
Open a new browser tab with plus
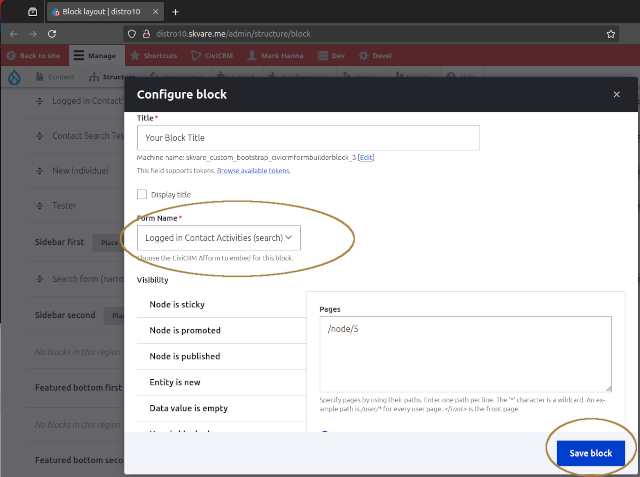click(x=176, y=12)
